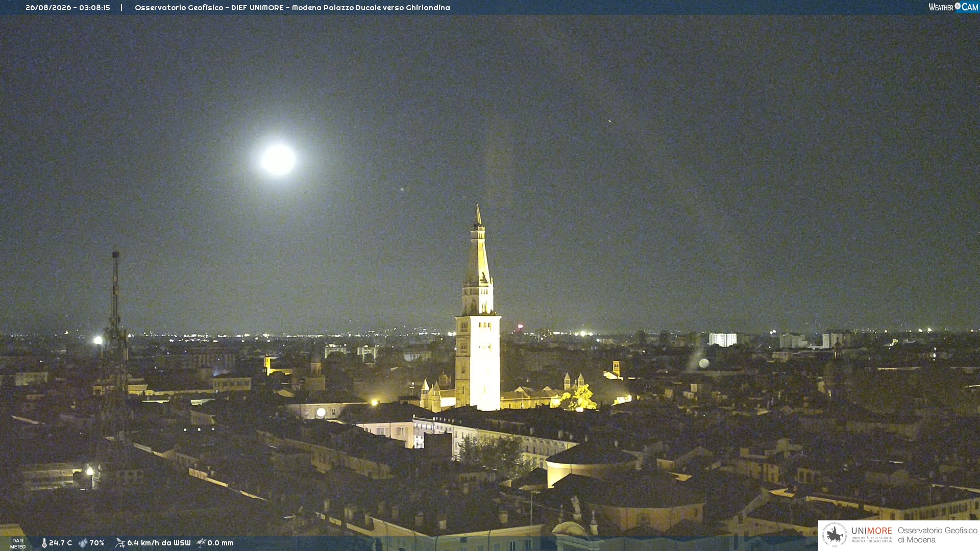The width and height of the screenshot is (980, 551).
Task: Click the thermometer temperature icon
Action: (44, 543)
